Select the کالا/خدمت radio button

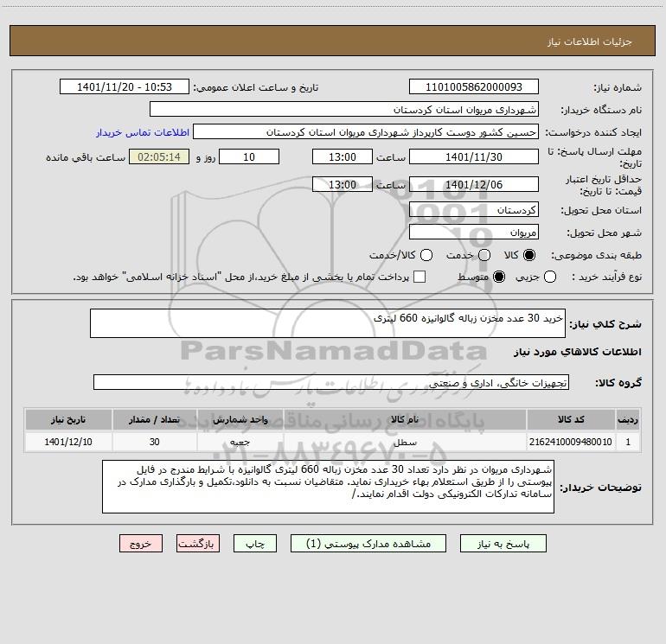[426, 255]
